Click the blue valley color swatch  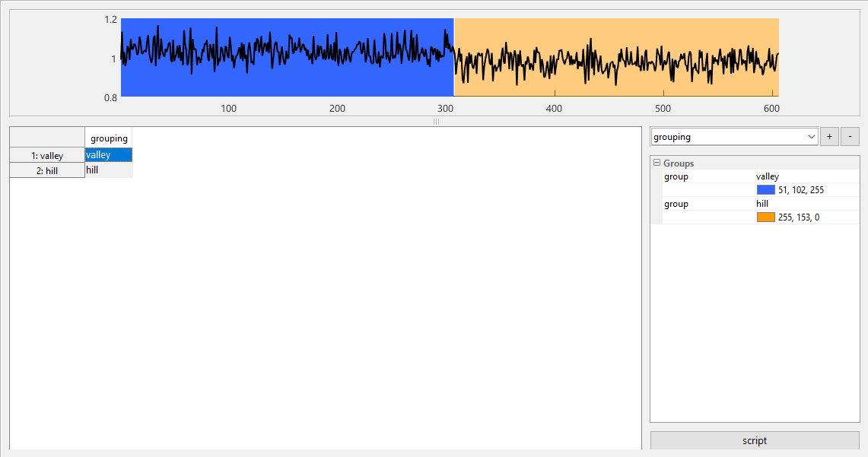765,190
